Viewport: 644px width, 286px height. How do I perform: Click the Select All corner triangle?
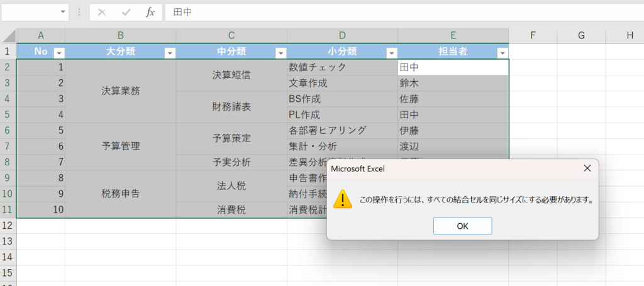pyautogui.click(x=8, y=36)
